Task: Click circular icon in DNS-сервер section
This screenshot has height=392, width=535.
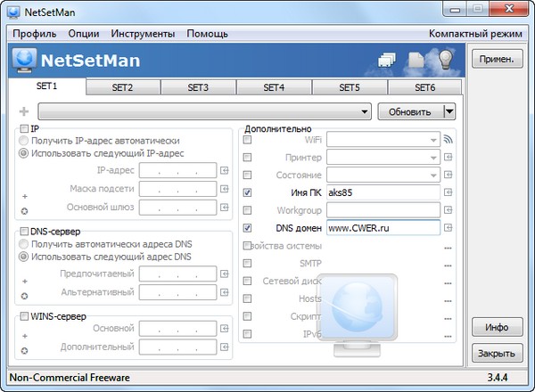Action: click(x=25, y=296)
